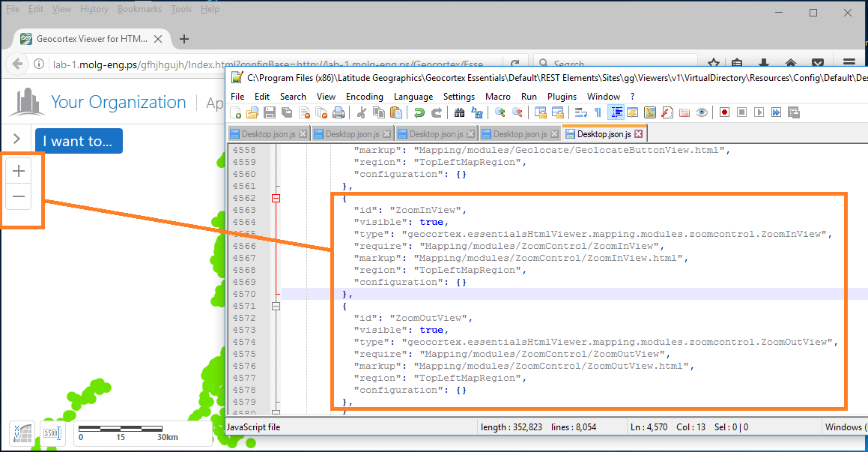Image resolution: width=868 pixels, height=452 pixels.
Task: Open the Notepad++ File menu
Action: 237,97
